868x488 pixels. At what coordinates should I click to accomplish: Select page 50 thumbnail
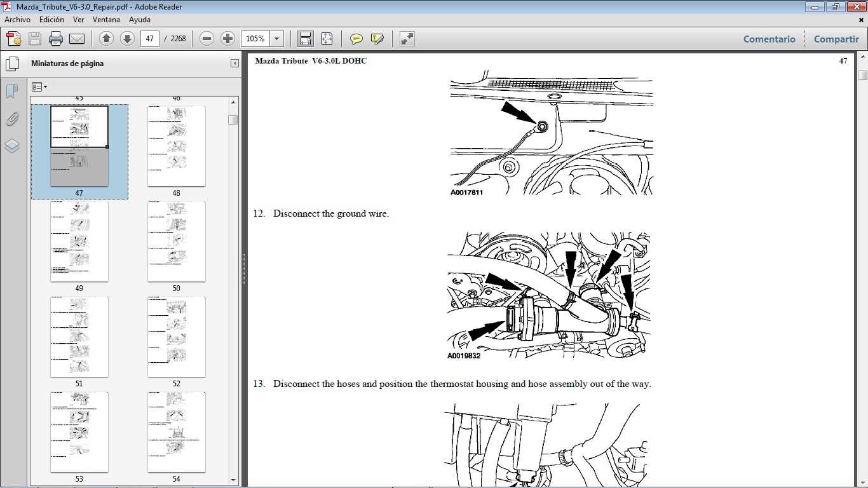coord(177,241)
